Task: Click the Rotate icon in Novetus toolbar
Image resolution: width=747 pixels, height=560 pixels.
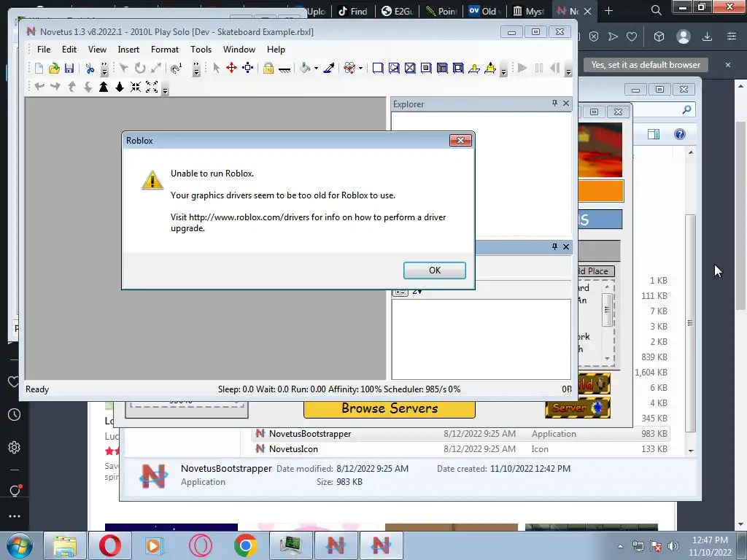Action: point(139,68)
